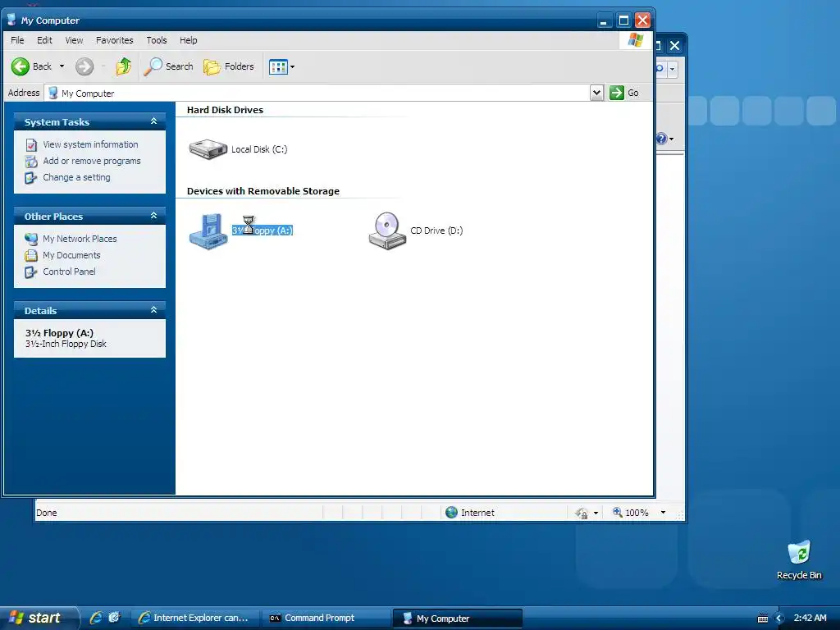
Task: Expand hidden tray icons chevron
Action: pos(779,619)
